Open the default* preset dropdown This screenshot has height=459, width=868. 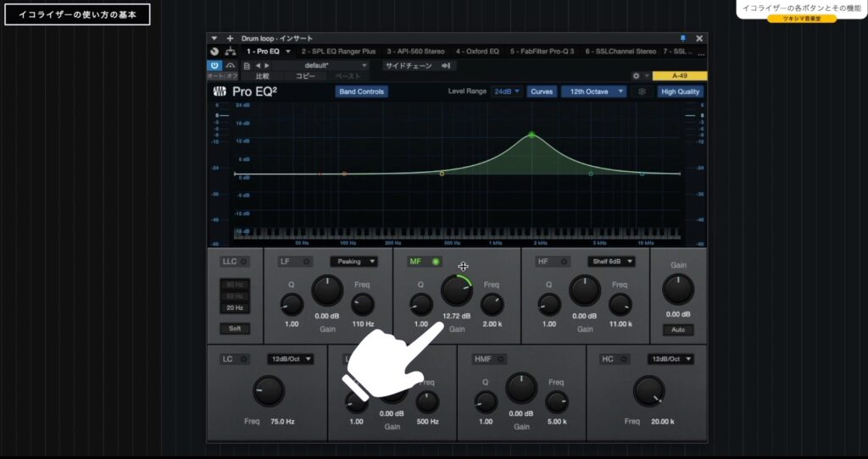click(320, 66)
